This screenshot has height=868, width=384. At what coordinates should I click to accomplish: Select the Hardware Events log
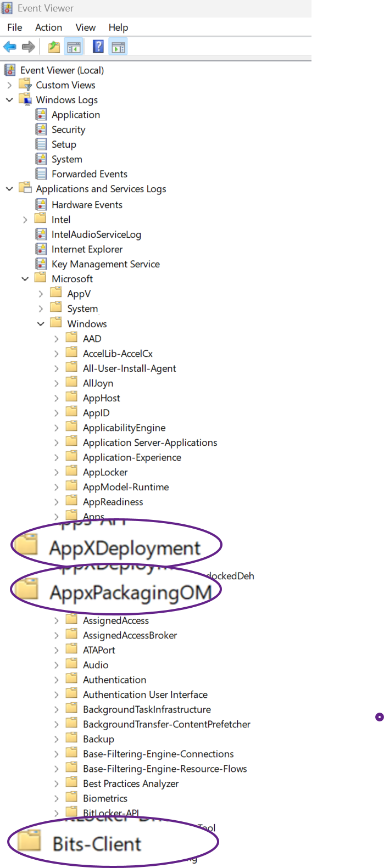tap(87, 205)
